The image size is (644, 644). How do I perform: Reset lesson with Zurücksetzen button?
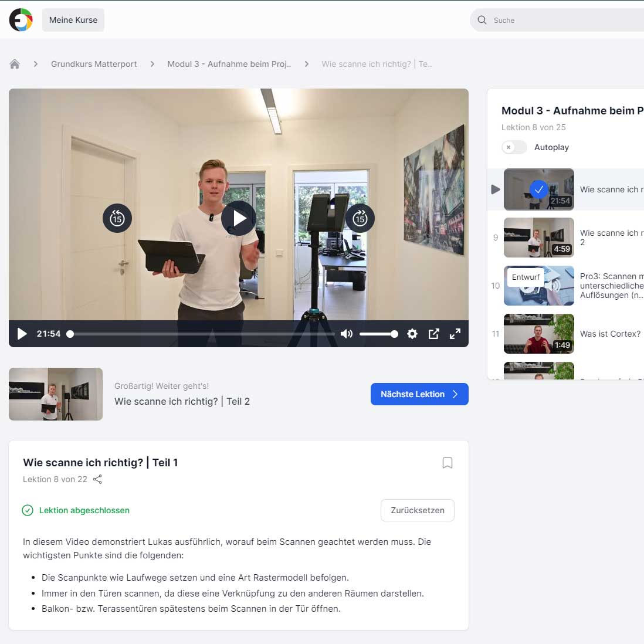(418, 510)
